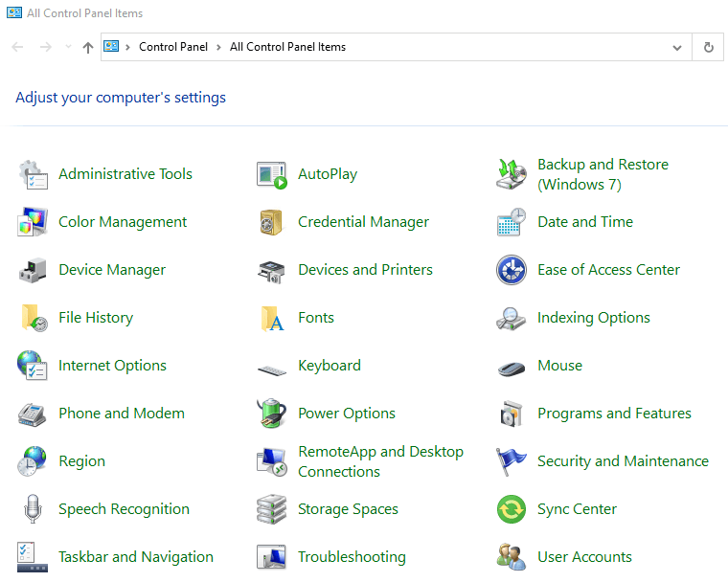Click the address bar Control Panel icon
The image size is (728, 582).
(111, 46)
